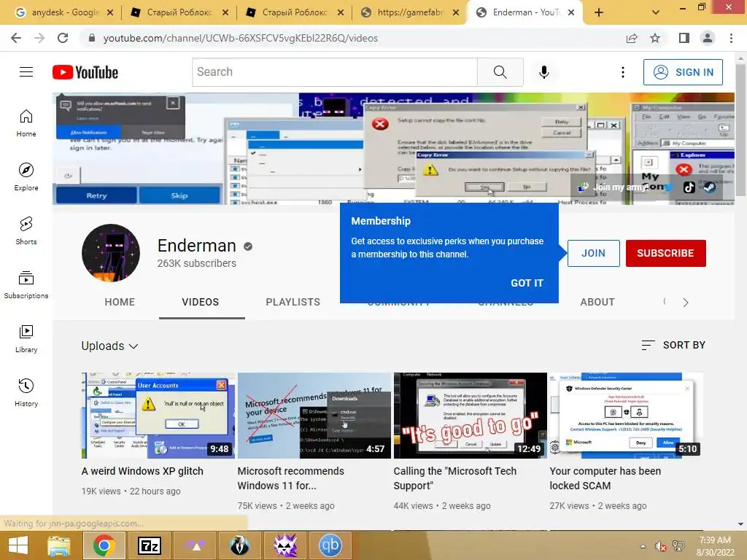Open 7-Zip from the taskbar

[x=149, y=545]
